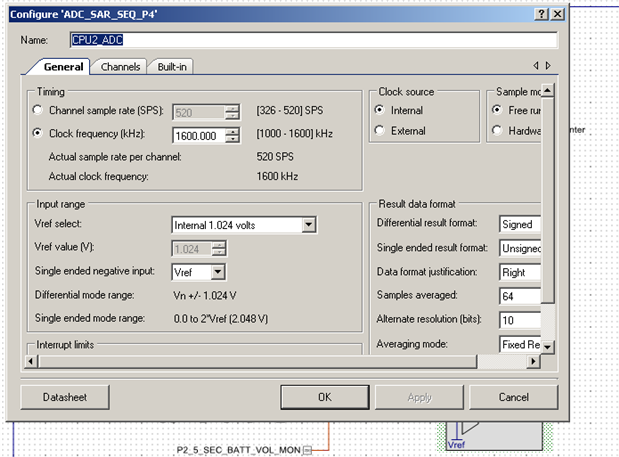Select Clock frequency (kHz) radio button

38,134
